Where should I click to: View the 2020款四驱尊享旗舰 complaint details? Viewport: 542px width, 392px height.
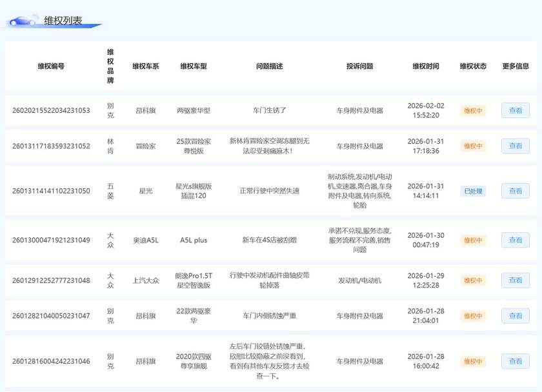[515, 361]
